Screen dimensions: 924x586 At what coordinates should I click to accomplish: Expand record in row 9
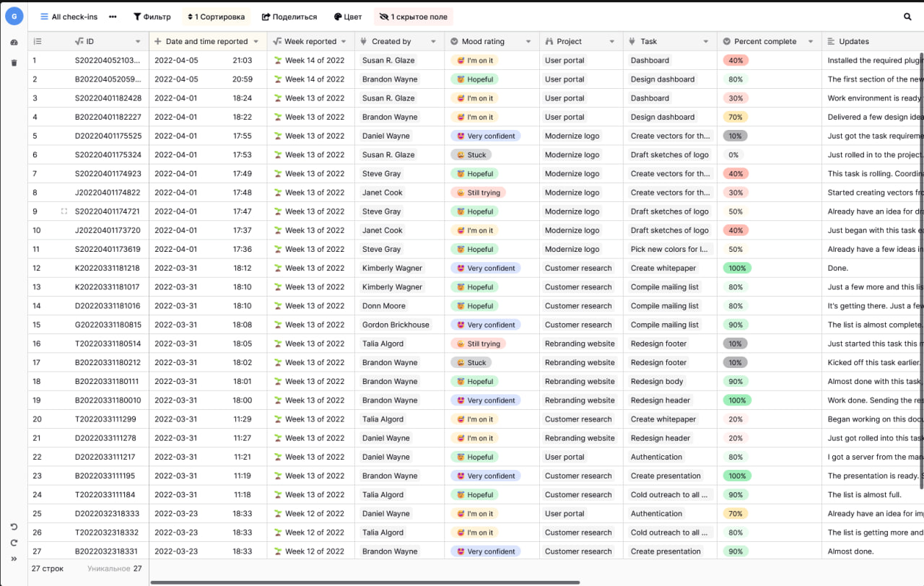pos(64,211)
